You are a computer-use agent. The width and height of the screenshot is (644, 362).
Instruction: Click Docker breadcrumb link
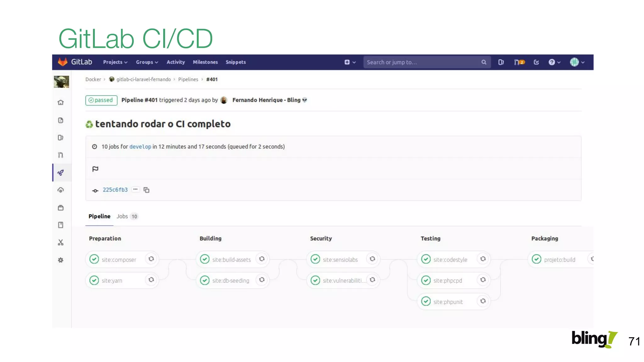tap(93, 80)
